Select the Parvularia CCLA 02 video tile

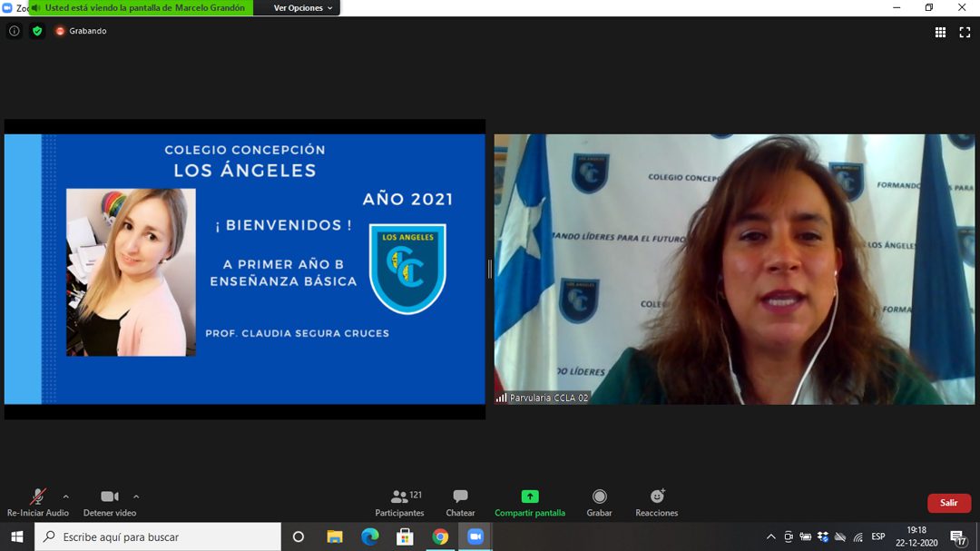[x=734, y=269]
